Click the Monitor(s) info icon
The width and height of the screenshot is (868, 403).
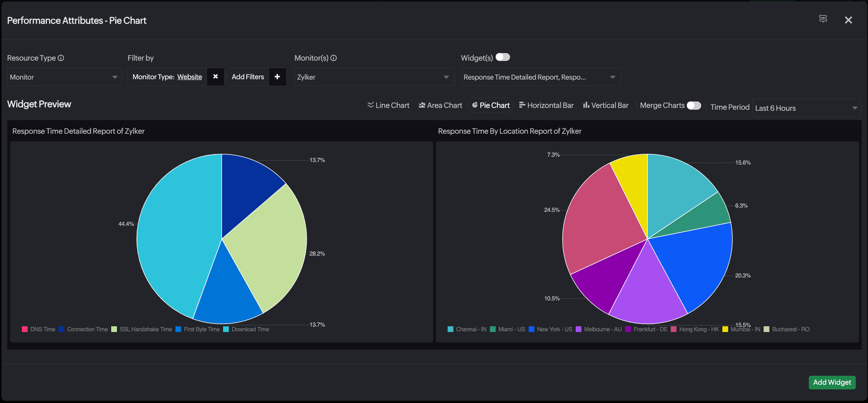(x=334, y=58)
